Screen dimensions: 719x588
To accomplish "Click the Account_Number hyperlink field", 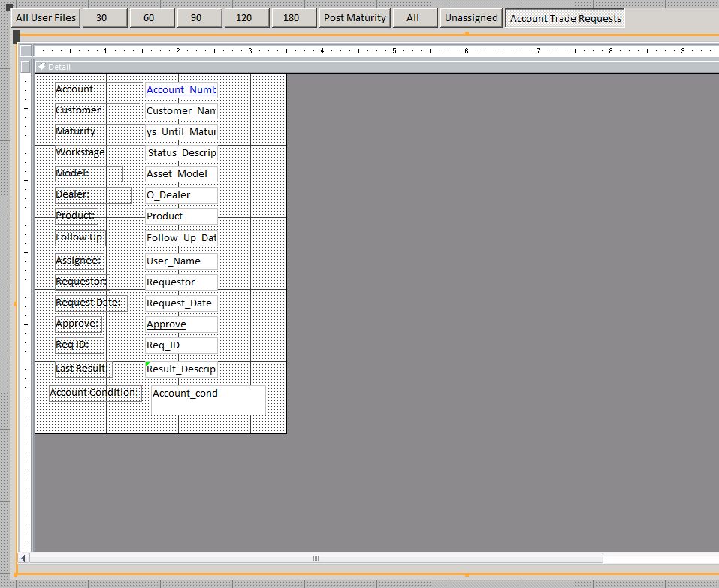I will tap(181, 90).
